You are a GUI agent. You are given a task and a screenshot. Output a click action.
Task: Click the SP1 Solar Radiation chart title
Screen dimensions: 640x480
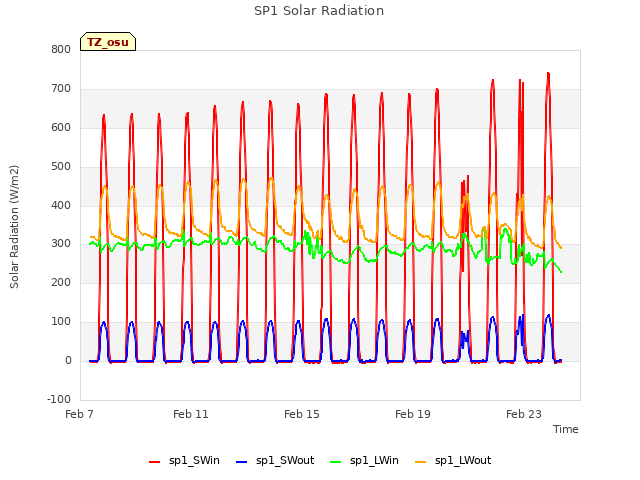[x=319, y=11]
